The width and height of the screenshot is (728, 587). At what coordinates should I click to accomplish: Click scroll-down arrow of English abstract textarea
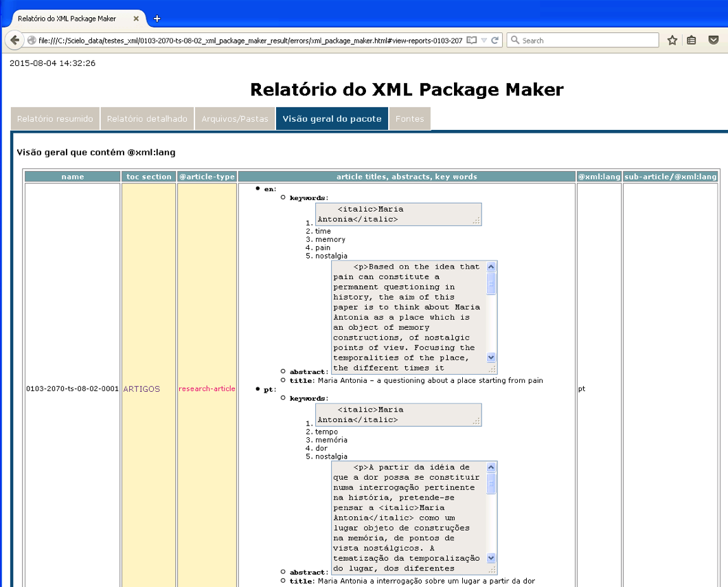pos(491,357)
